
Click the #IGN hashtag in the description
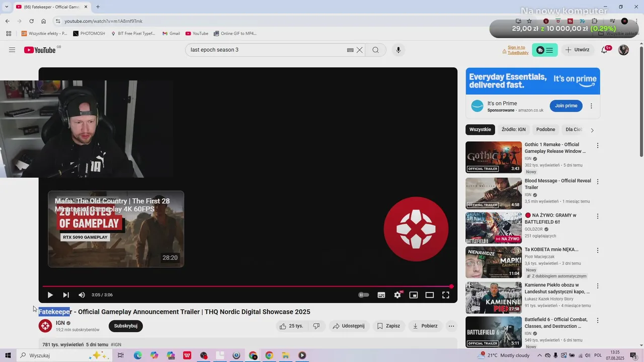(116, 345)
